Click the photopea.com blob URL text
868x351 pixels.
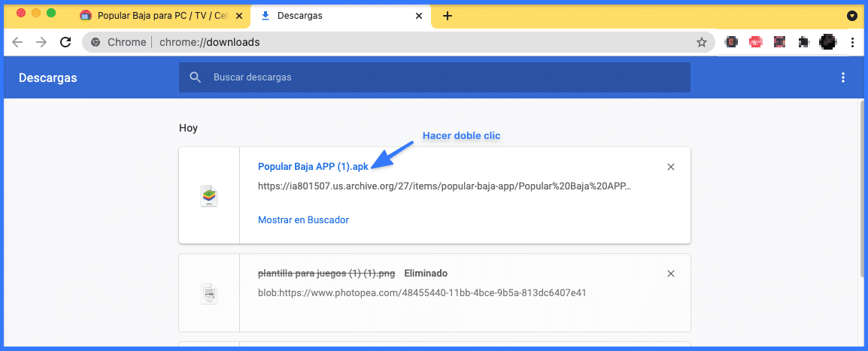tap(422, 293)
